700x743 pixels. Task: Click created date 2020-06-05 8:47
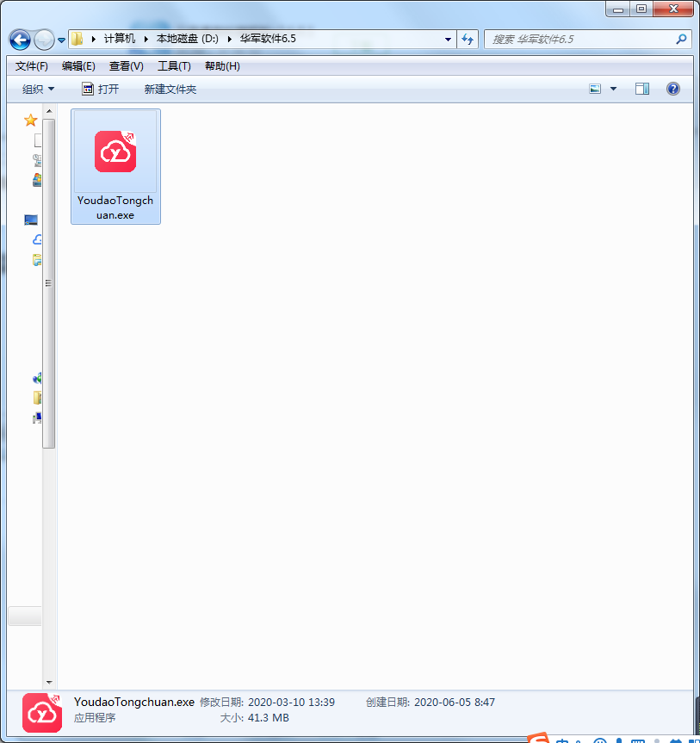[455, 703]
